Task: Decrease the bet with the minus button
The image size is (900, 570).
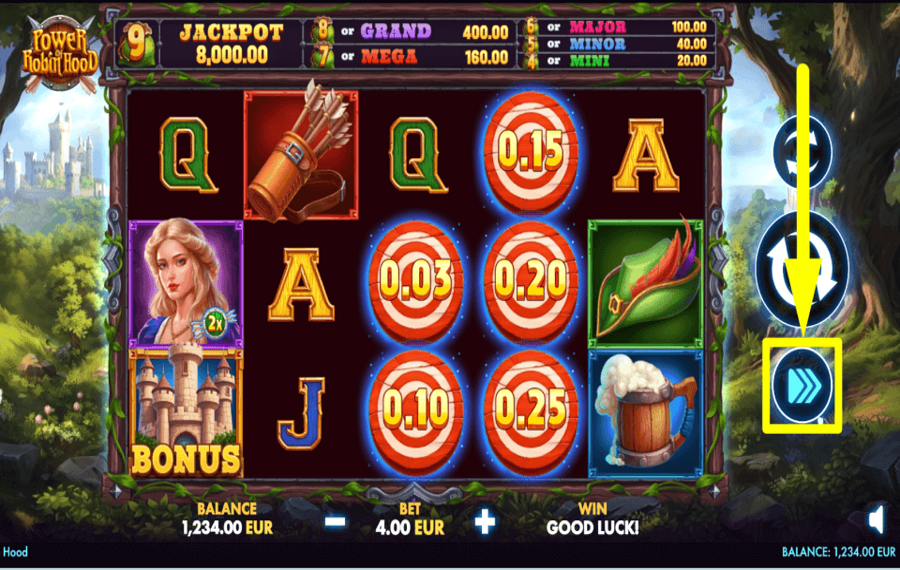Action: tap(336, 522)
